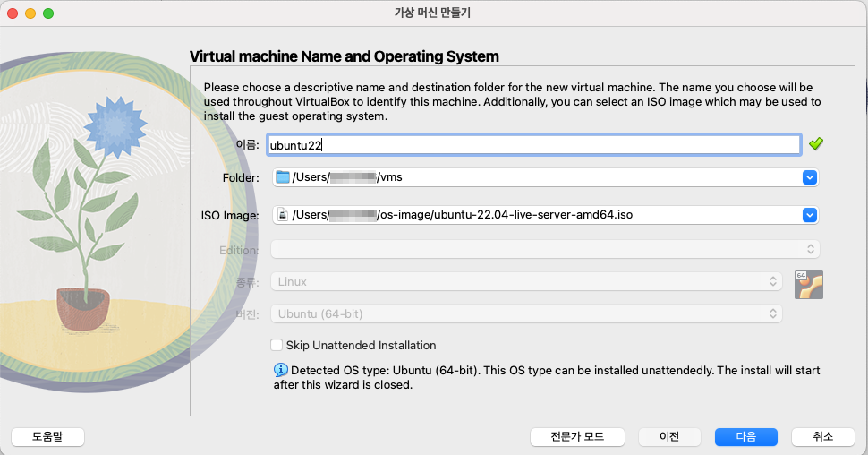Click the red close window button

[13, 13]
